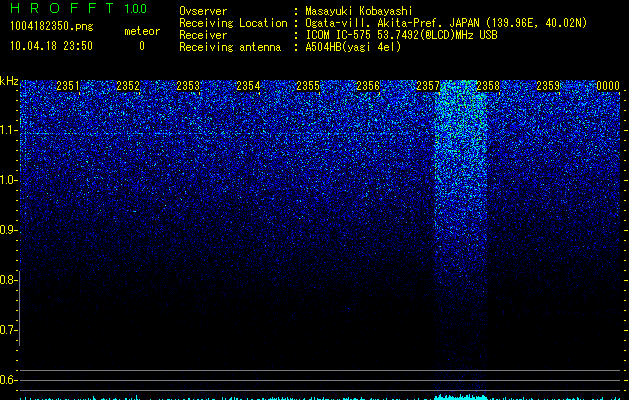Select the Ogata-vill. Akita-Pref. JAPAN location text
629x400 pixels.
click(446, 23)
